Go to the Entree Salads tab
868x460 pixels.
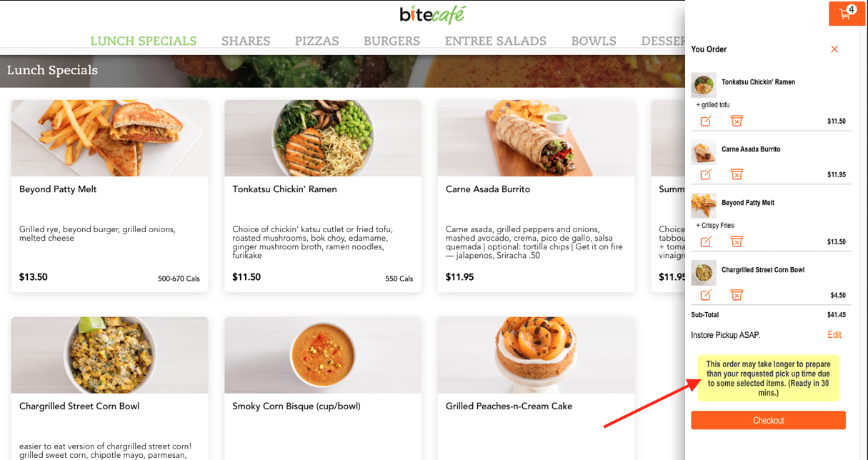(496, 41)
